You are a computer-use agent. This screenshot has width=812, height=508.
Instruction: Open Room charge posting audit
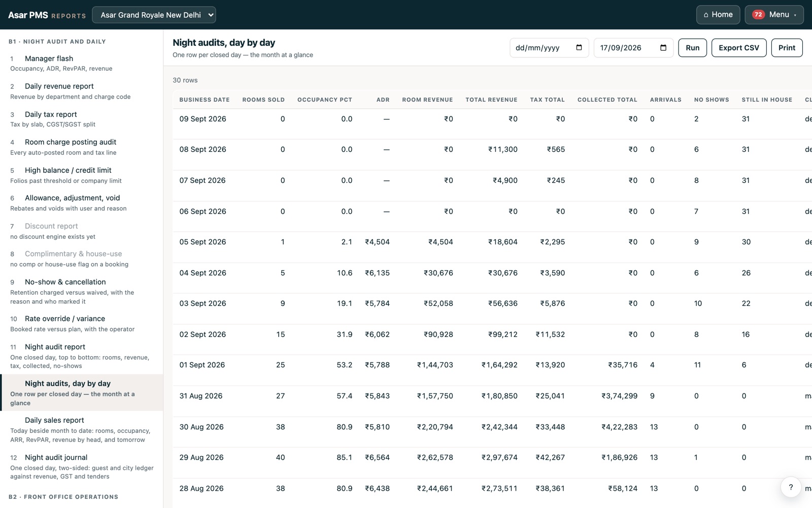point(81,147)
